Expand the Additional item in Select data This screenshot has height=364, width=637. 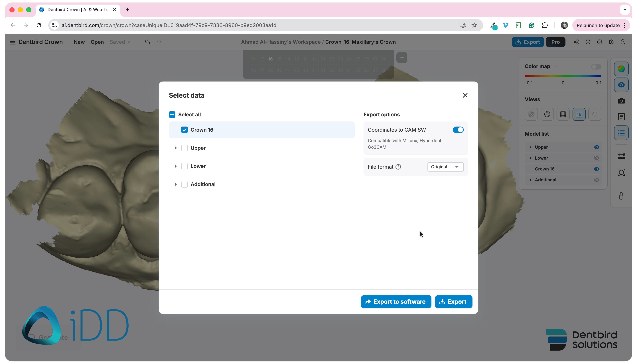[175, 184]
